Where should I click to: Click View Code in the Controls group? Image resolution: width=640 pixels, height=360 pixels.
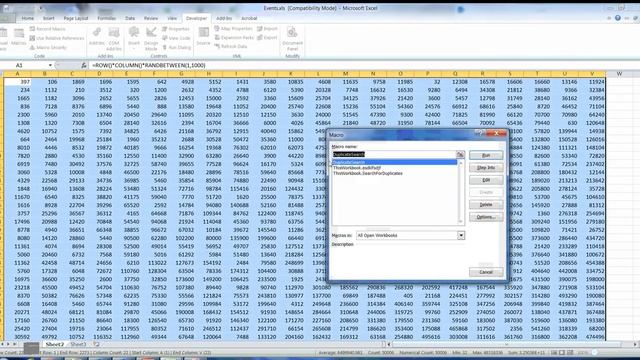click(x=176, y=38)
